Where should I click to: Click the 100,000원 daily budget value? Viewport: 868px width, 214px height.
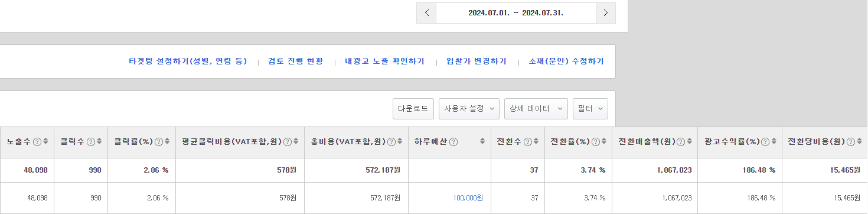coord(468,198)
